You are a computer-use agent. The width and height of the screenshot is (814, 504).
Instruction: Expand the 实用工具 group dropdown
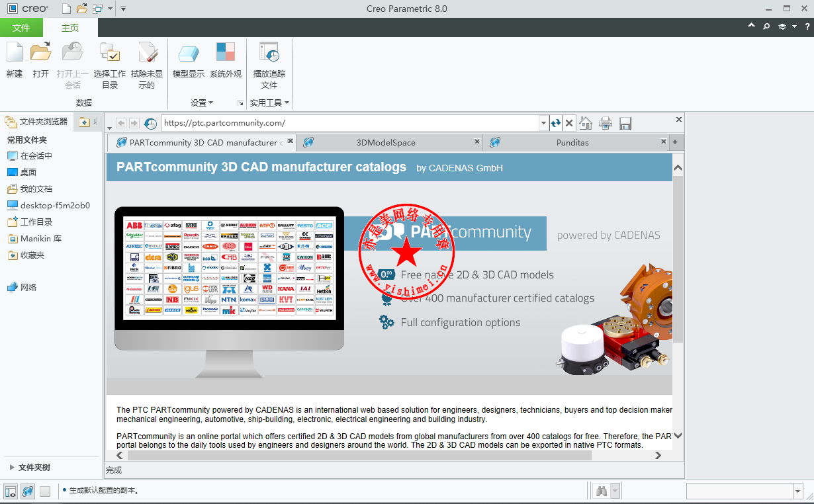[x=270, y=103]
